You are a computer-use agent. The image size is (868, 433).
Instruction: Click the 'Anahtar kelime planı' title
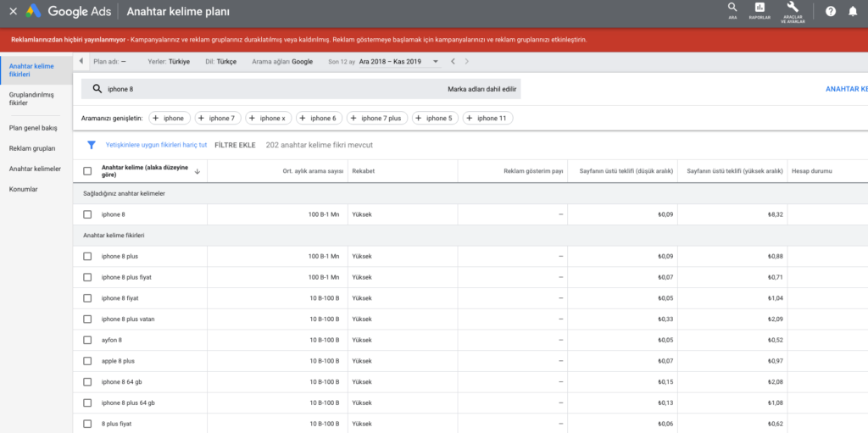click(178, 11)
